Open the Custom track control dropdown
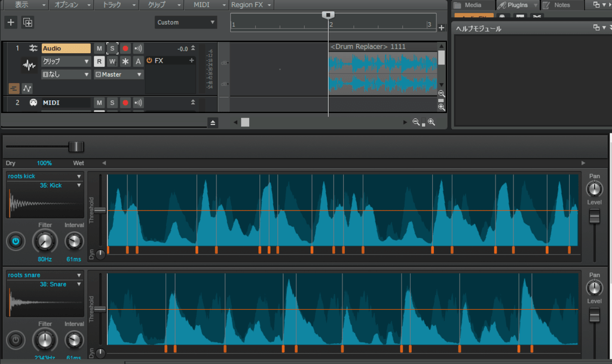The height and width of the screenshot is (364, 612). [x=186, y=22]
